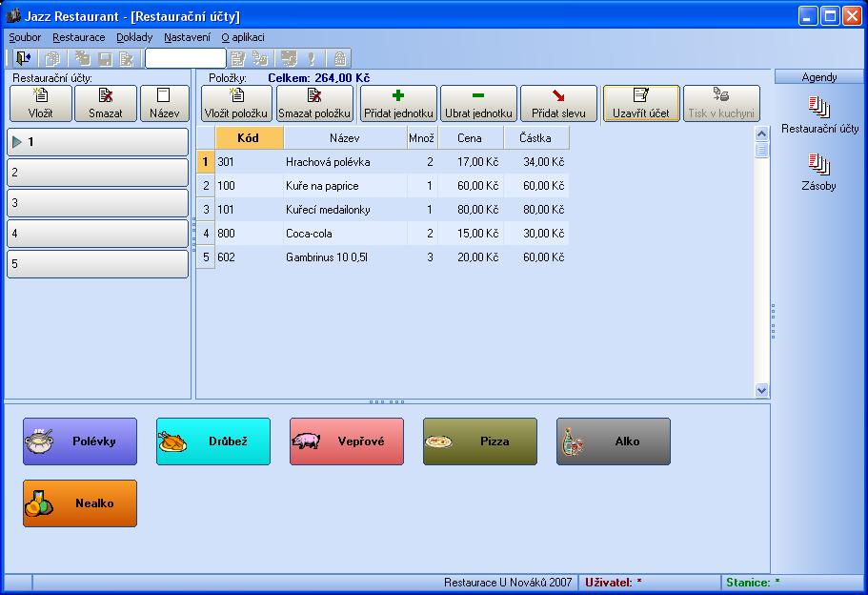Viewport: 868px width, 595px height.
Task: Click the greyed print-to-kitchen toolbar icon
Action: pos(260,58)
